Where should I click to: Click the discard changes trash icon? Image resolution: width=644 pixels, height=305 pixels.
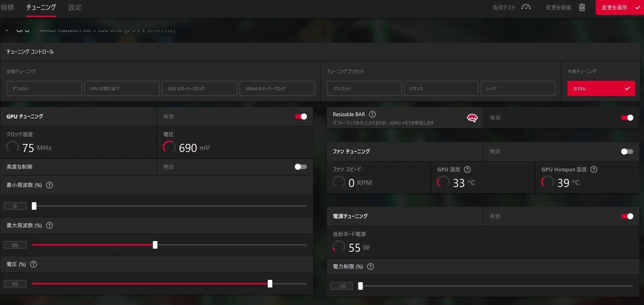tap(582, 7)
